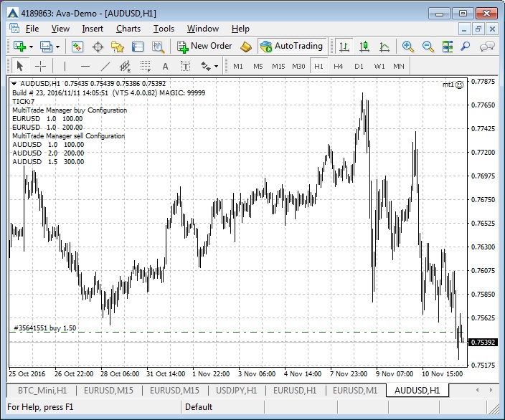Open the chat speech bubbles icon
The height and width of the screenshot is (420, 505).
pyautogui.click(x=487, y=47)
